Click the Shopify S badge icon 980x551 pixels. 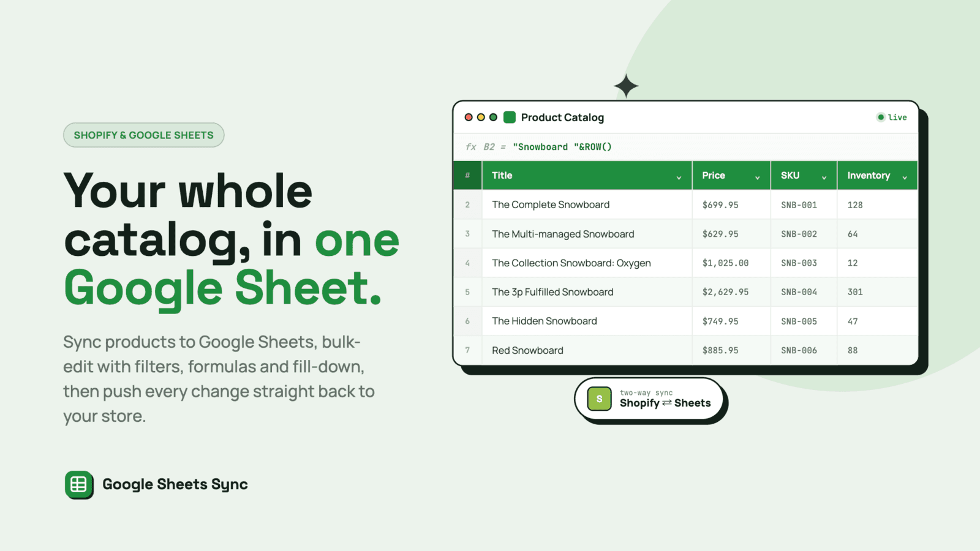click(x=599, y=399)
